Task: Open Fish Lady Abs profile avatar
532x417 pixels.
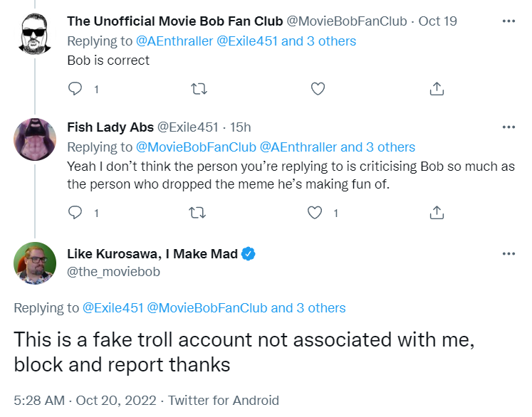Action: click(x=35, y=139)
